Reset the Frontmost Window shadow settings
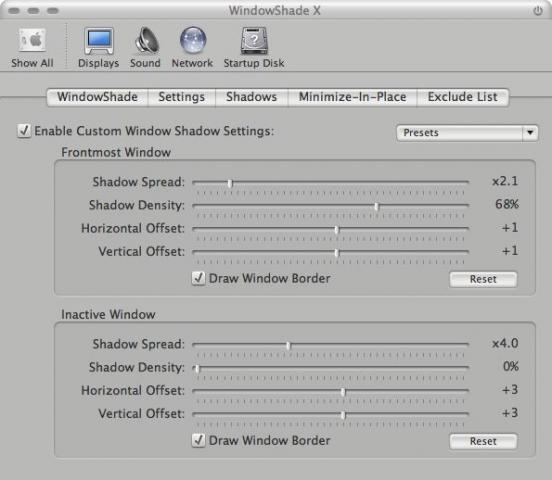The width and height of the screenshot is (552, 480). pyautogui.click(x=483, y=279)
